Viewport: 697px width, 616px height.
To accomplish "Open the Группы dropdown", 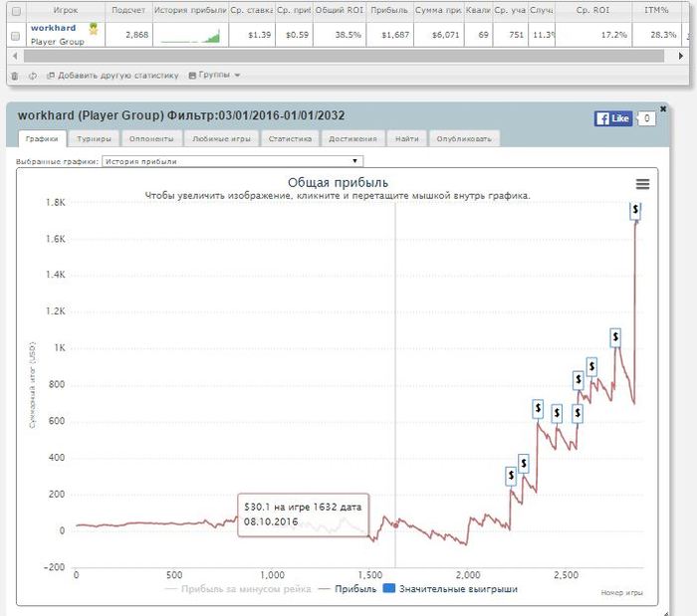I will click(214, 75).
